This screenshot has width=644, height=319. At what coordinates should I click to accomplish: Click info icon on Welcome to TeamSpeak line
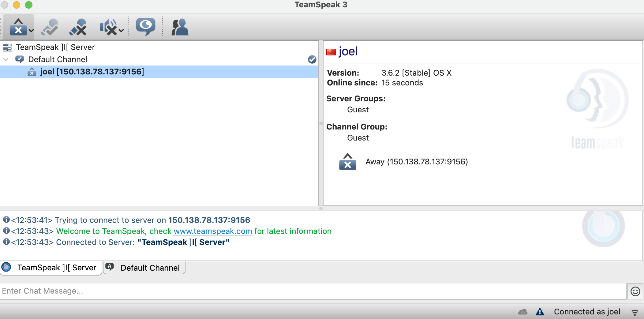pyautogui.click(x=6, y=231)
